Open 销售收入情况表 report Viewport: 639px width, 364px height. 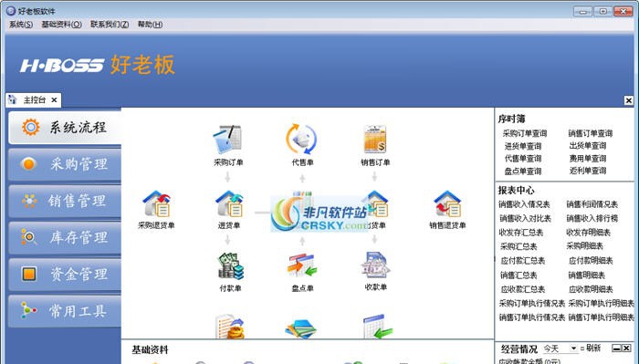[525, 204]
